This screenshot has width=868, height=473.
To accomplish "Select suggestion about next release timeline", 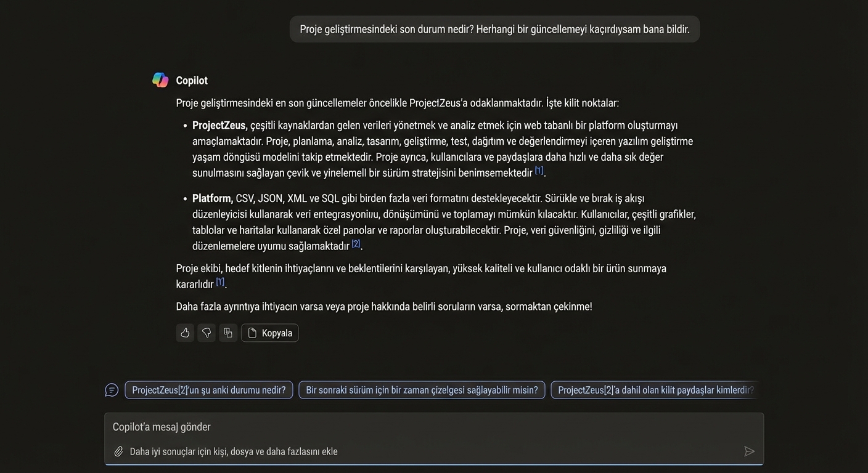I will click(422, 390).
